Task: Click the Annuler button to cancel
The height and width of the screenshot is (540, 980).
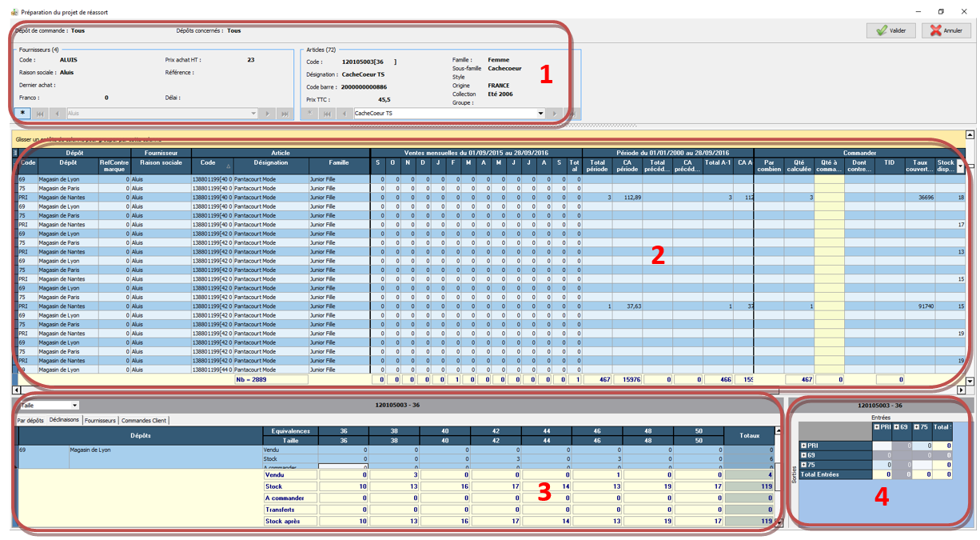Action: pyautogui.click(x=946, y=30)
